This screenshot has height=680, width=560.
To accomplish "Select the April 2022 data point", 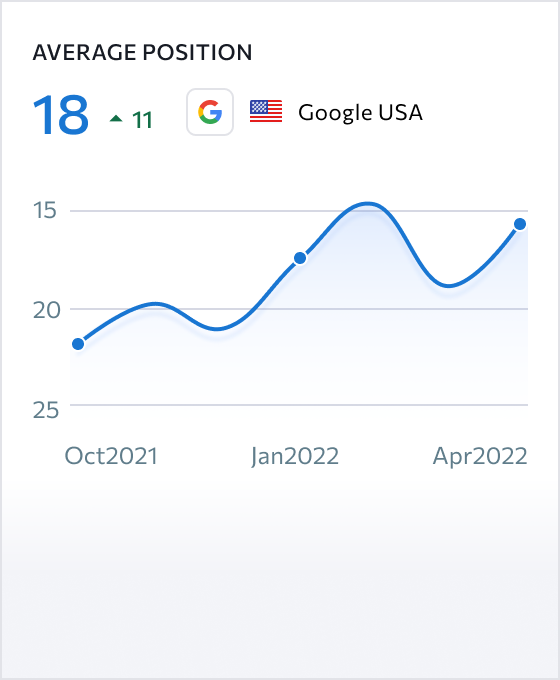I will (x=520, y=224).
